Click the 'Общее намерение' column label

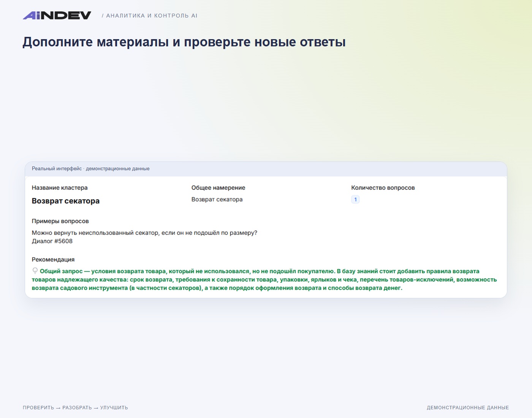pos(218,188)
